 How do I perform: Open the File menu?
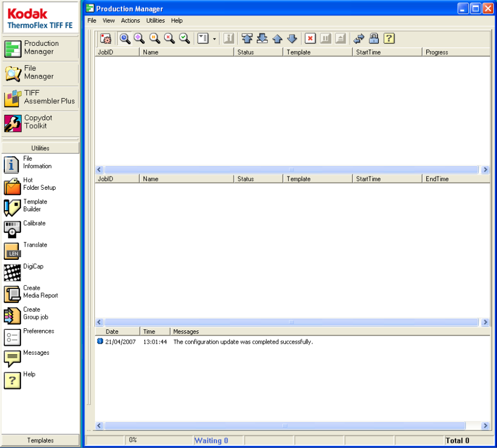click(x=92, y=20)
